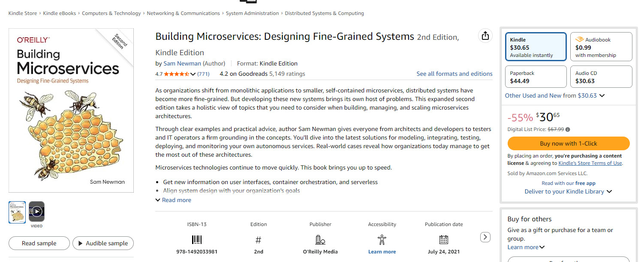Click Buy now with 1-Click
The image size is (644, 262).
pos(568,143)
